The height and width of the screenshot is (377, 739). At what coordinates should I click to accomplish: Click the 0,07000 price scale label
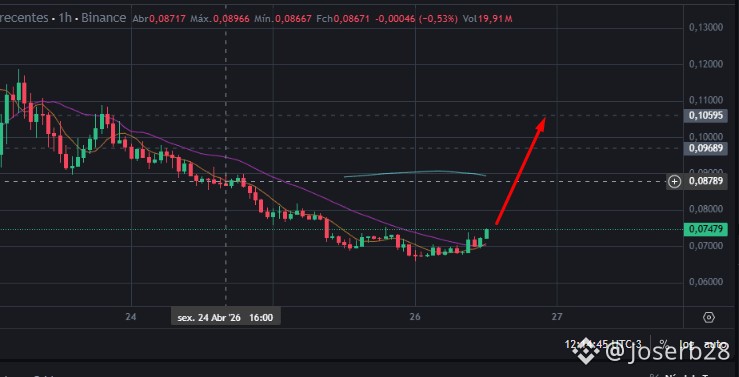pyautogui.click(x=706, y=246)
